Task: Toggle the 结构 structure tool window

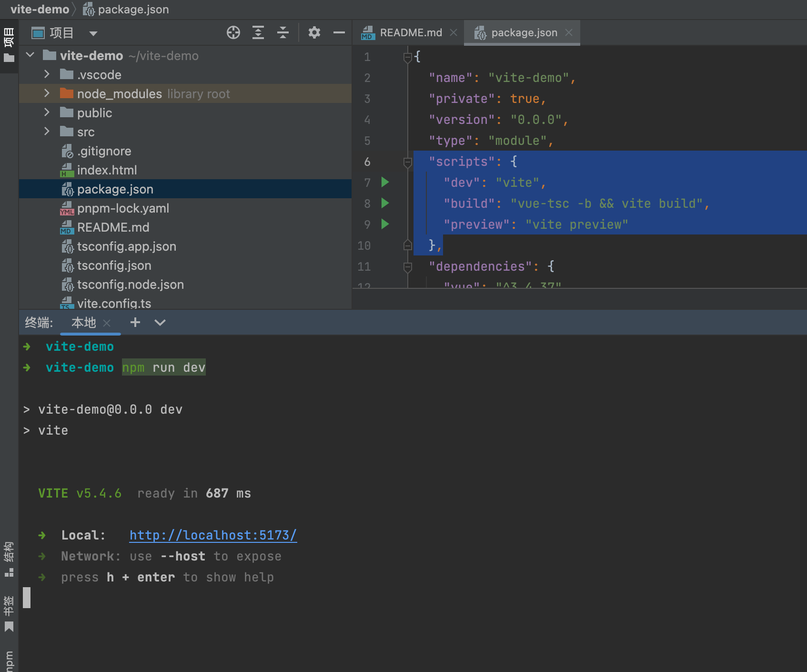Action: click(x=9, y=559)
